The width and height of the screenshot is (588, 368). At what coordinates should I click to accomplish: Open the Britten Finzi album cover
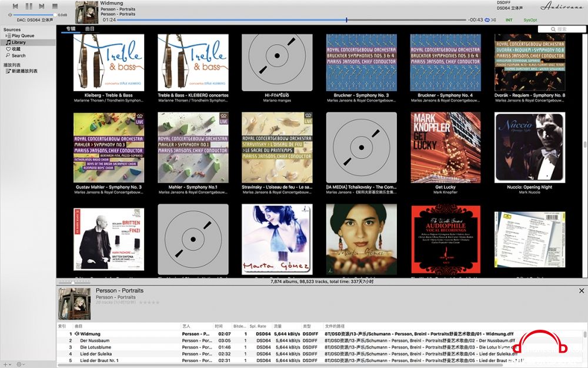(x=109, y=239)
